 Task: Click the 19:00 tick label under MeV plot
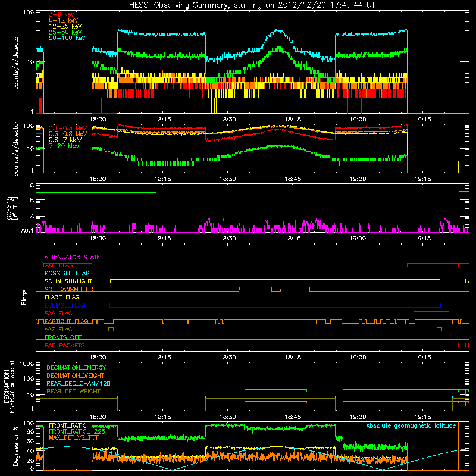click(358, 179)
